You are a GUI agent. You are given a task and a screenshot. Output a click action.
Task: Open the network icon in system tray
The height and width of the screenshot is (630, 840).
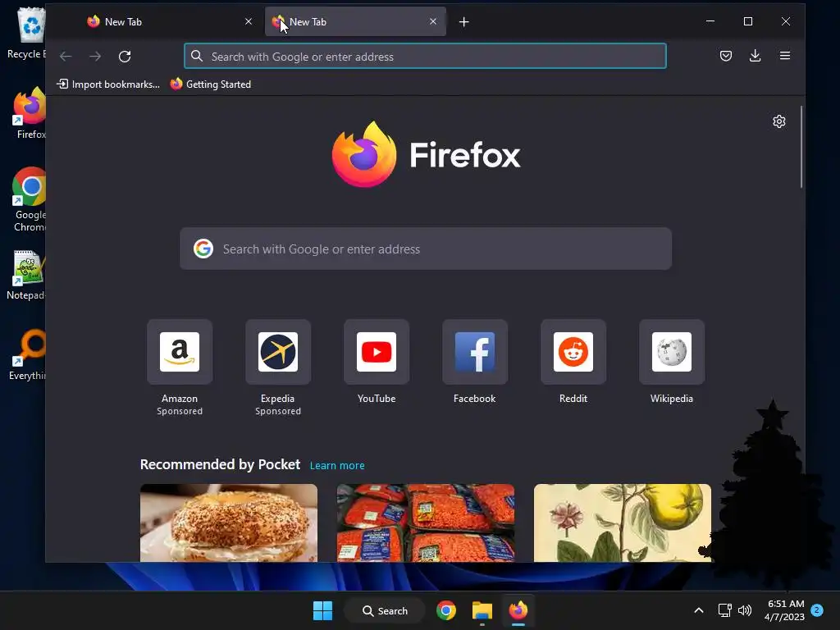[725, 610]
